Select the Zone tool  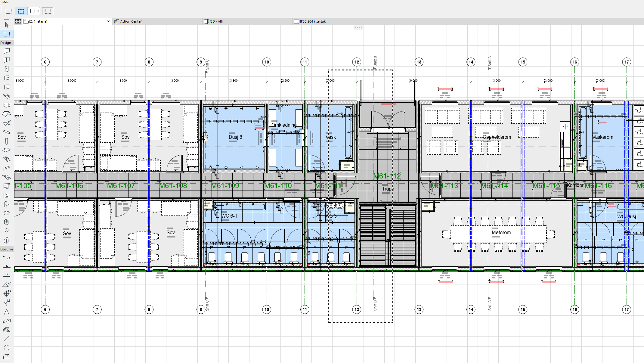point(7,195)
